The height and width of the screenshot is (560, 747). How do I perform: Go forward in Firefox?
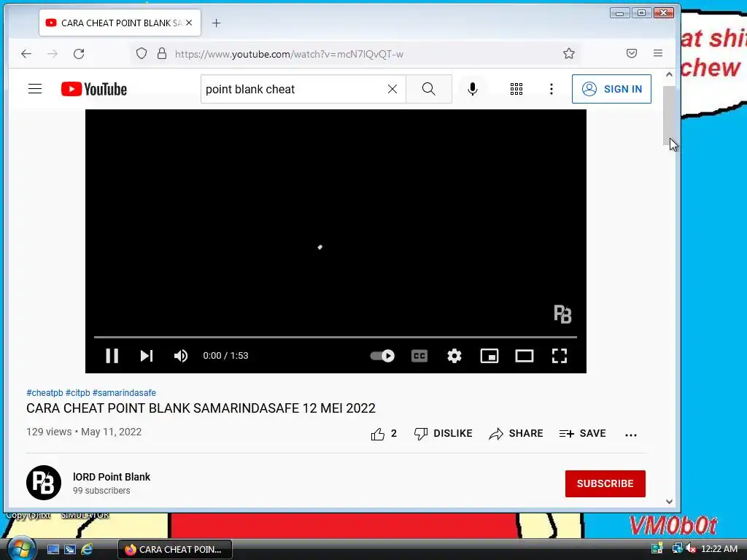[x=53, y=54]
